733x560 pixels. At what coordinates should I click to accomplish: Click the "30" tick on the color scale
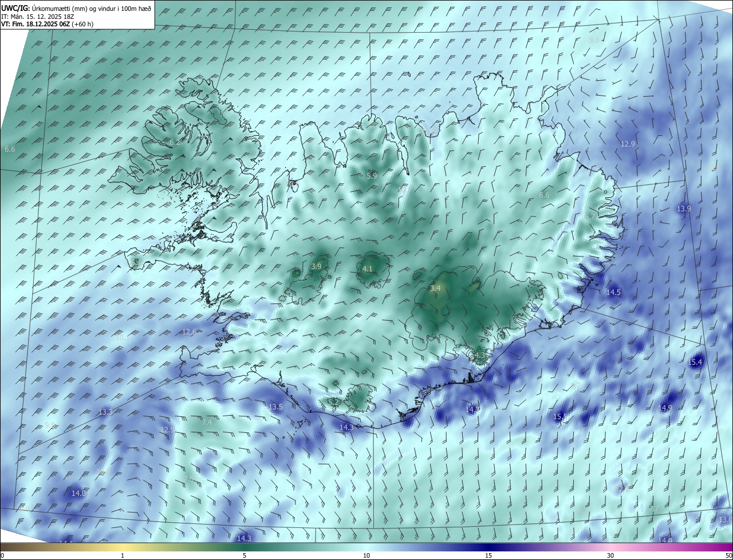[610, 556]
